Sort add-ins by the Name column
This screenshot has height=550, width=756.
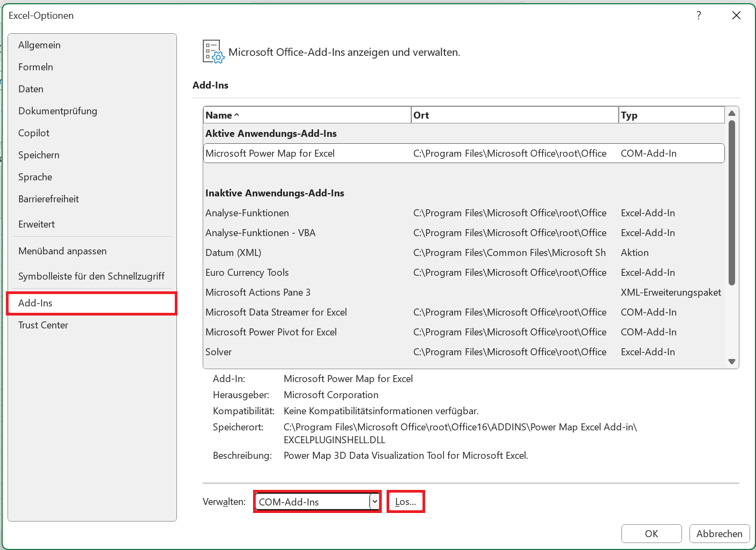click(307, 115)
